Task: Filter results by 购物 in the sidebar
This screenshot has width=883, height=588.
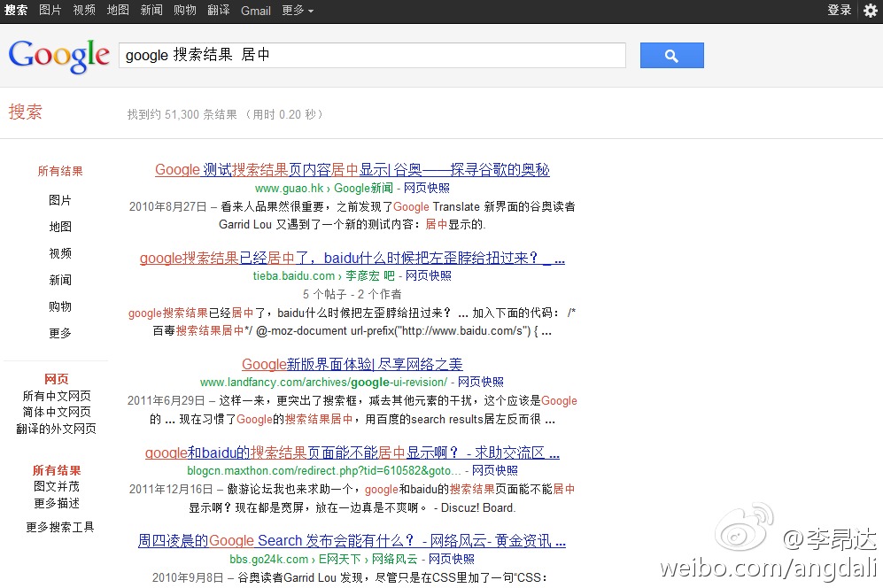Action: (60, 306)
